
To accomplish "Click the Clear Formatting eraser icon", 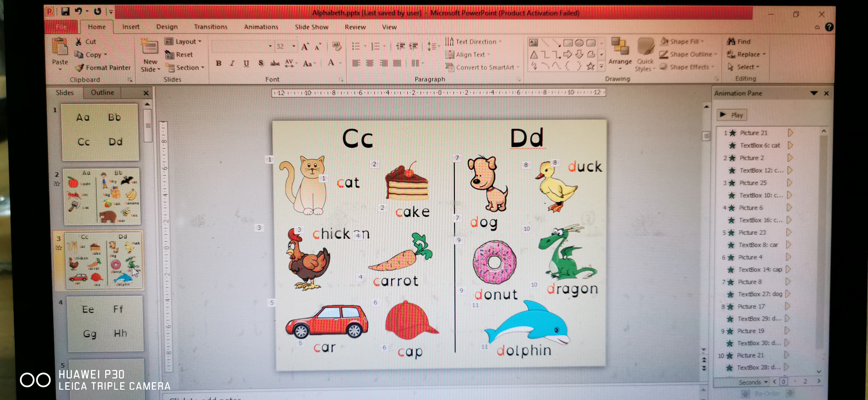I will (x=336, y=46).
